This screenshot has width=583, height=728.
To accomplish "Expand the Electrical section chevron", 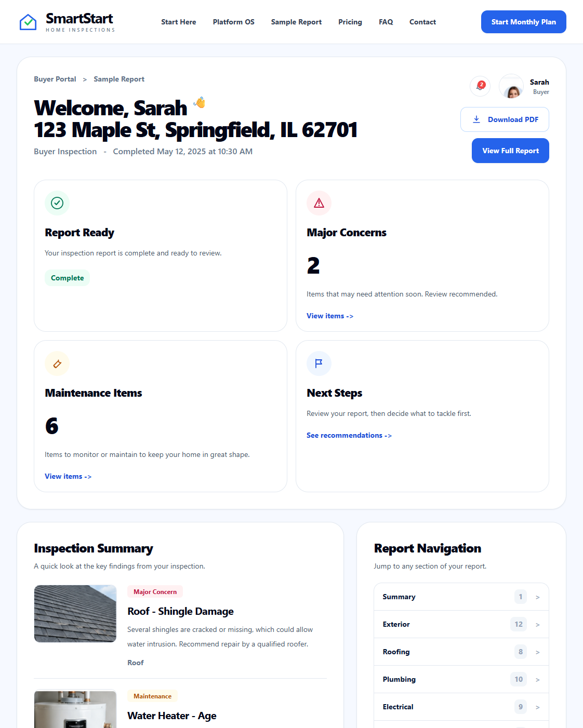I will pyautogui.click(x=538, y=707).
